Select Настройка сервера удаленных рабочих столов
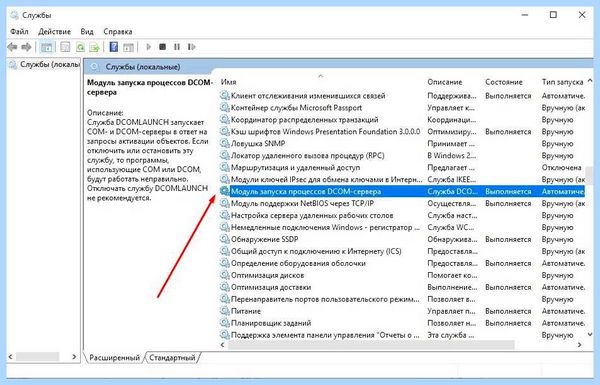 click(403, 215)
